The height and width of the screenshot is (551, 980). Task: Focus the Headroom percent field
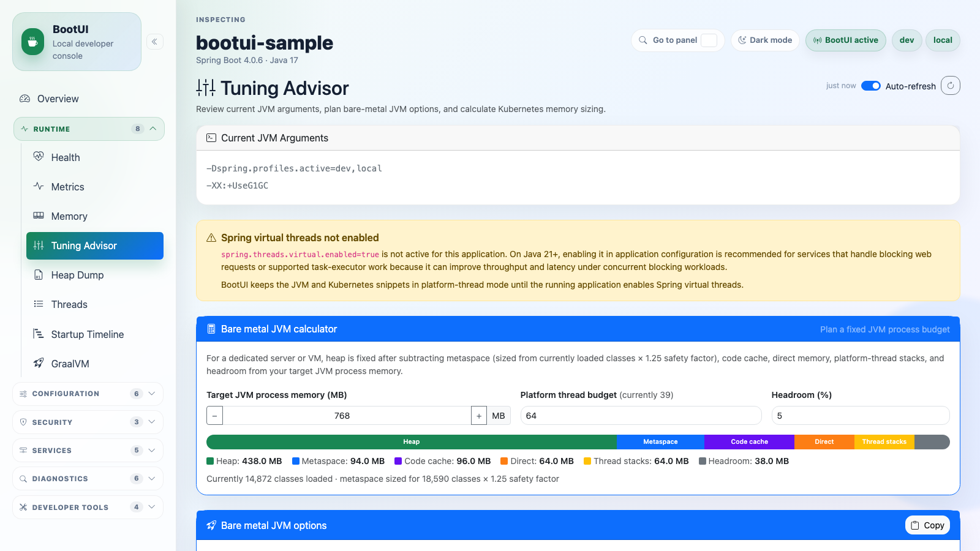pos(861,416)
